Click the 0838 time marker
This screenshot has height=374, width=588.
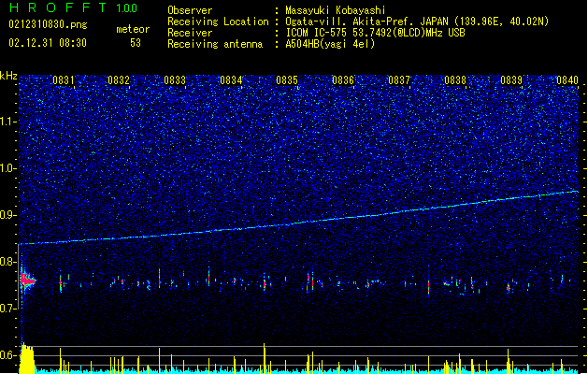[x=455, y=80]
